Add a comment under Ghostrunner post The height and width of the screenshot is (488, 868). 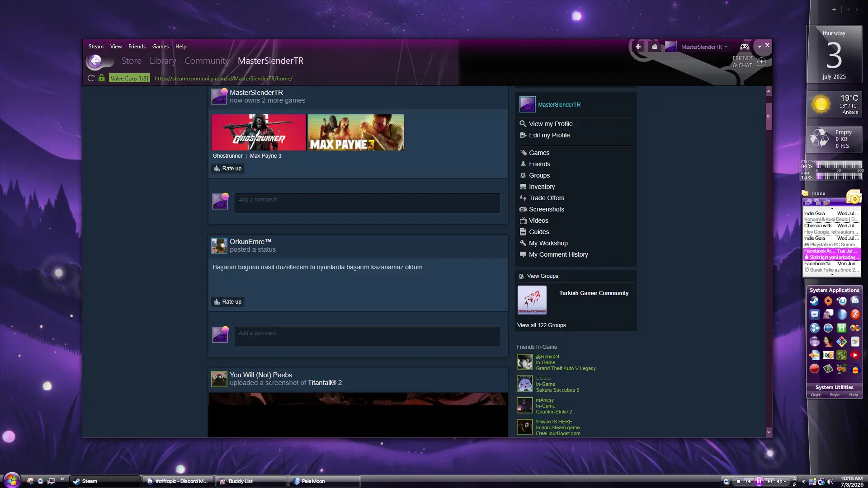coord(367,203)
